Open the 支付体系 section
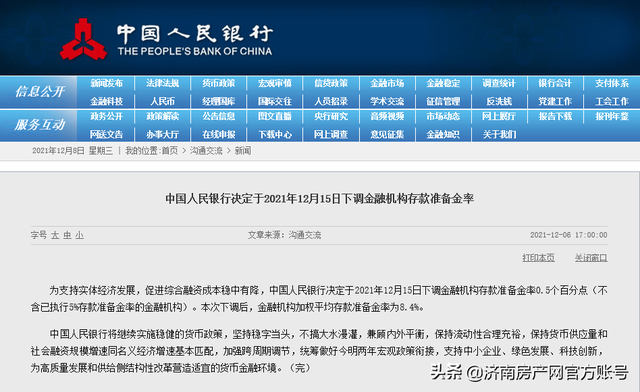Image resolution: width=640 pixels, height=392 pixels. (x=611, y=83)
